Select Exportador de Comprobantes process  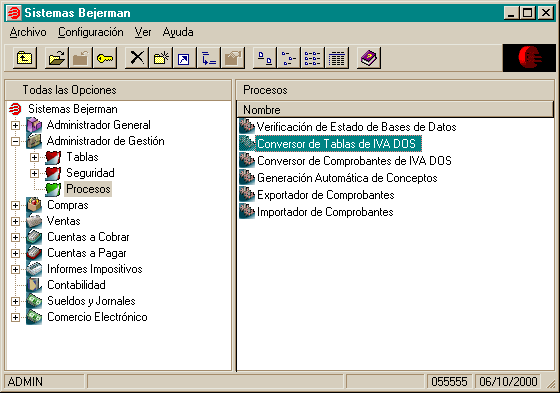(x=326, y=195)
